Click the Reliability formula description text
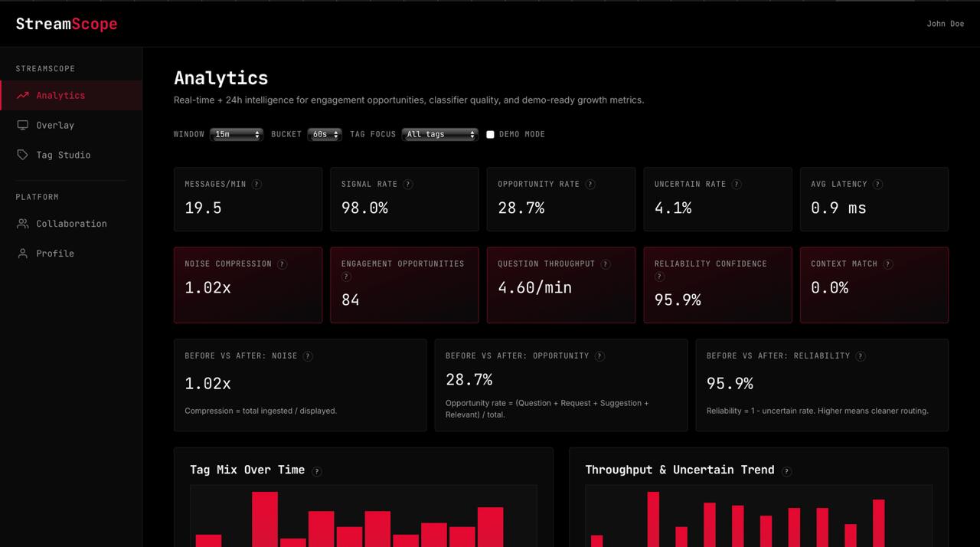980x547 pixels. tap(818, 411)
